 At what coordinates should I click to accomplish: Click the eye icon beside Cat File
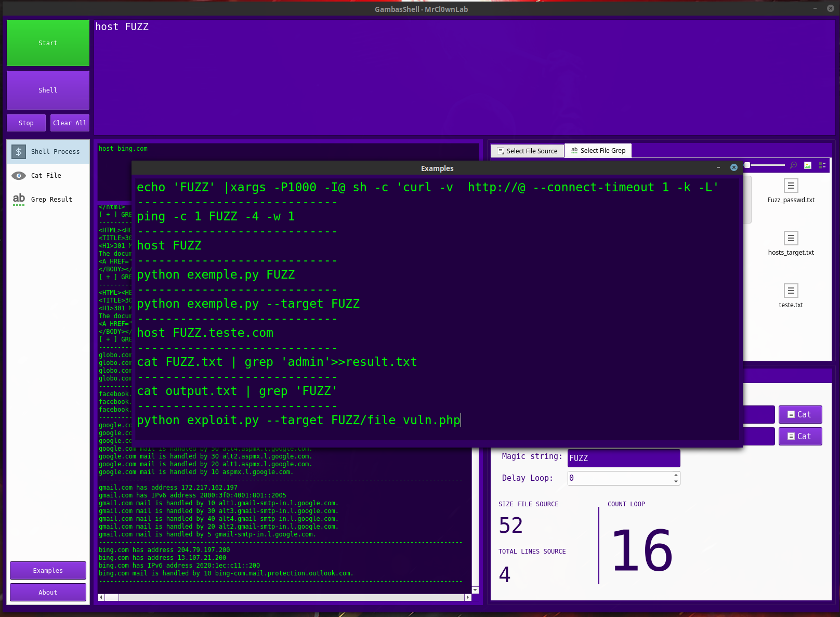(x=19, y=176)
